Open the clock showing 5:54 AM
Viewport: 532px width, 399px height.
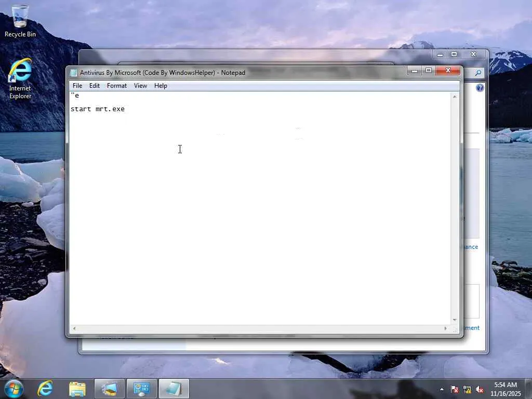(x=505, y=389)
